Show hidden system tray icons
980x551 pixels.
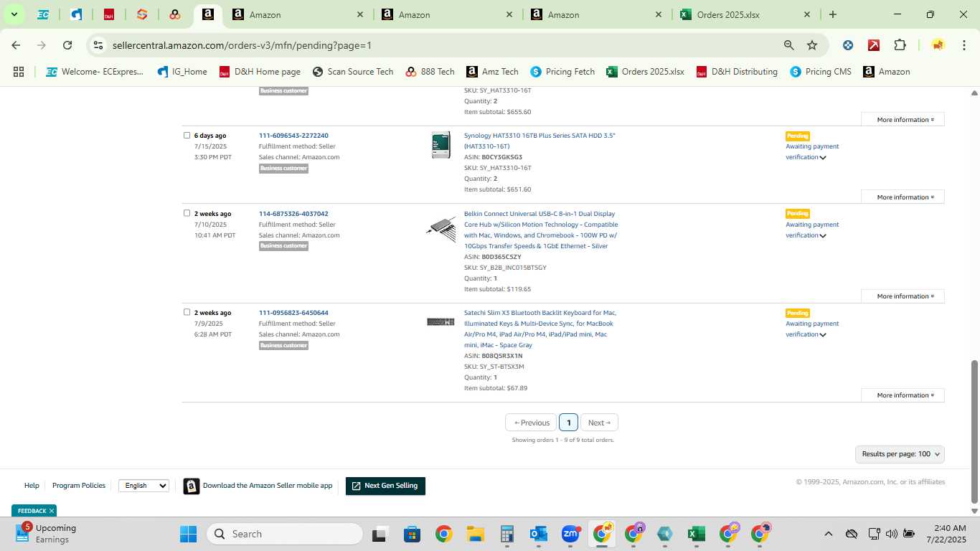(828, 534)
